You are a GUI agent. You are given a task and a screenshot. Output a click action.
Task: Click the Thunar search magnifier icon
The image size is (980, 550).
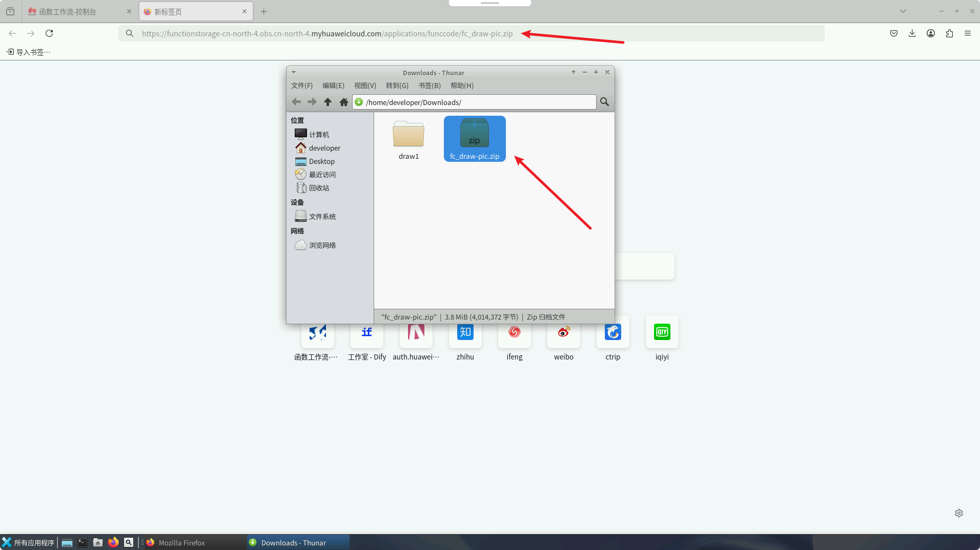pos(604,102)
